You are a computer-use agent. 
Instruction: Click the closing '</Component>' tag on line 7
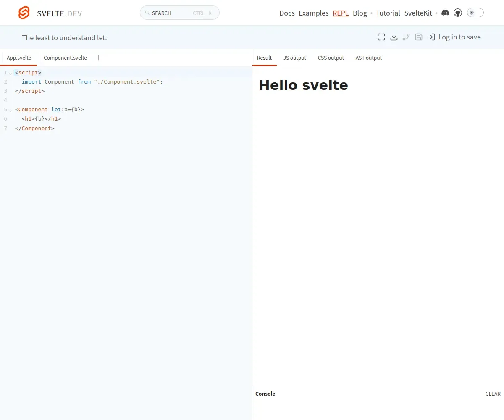click(35, 128)
